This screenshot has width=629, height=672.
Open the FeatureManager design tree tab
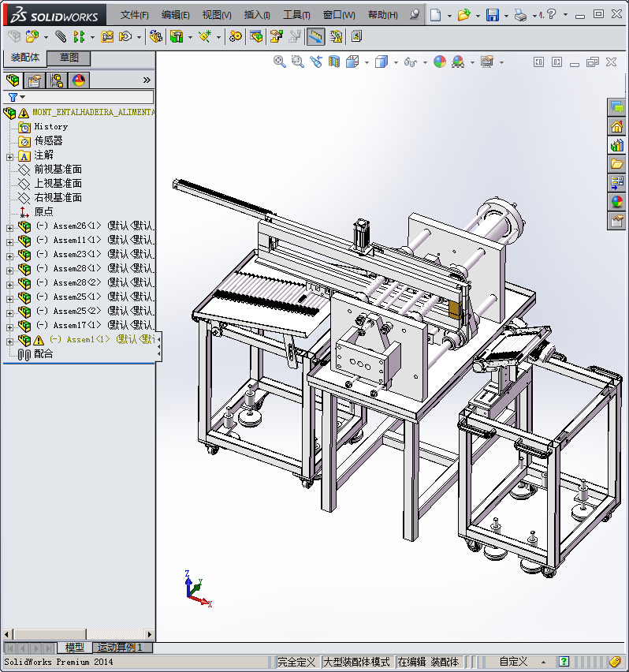[13, 80]
